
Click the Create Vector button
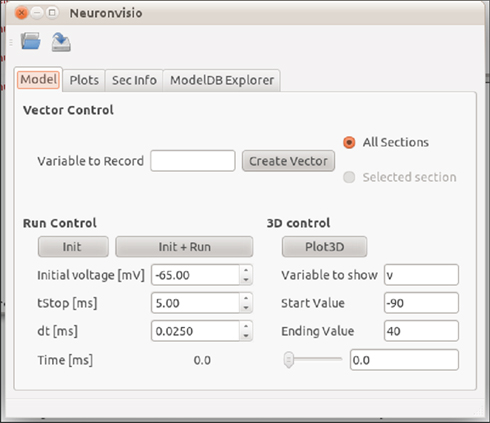pos(288,161)
